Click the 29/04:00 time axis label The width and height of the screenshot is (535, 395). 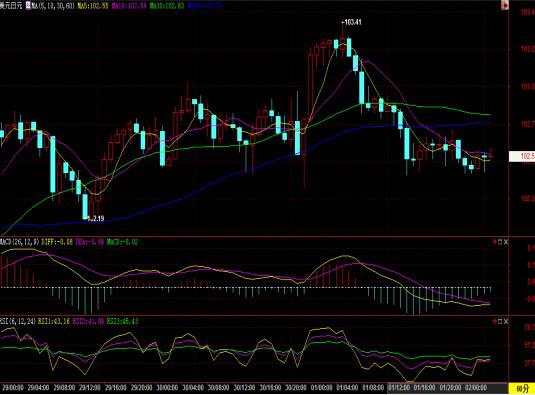tap(39, 388)
